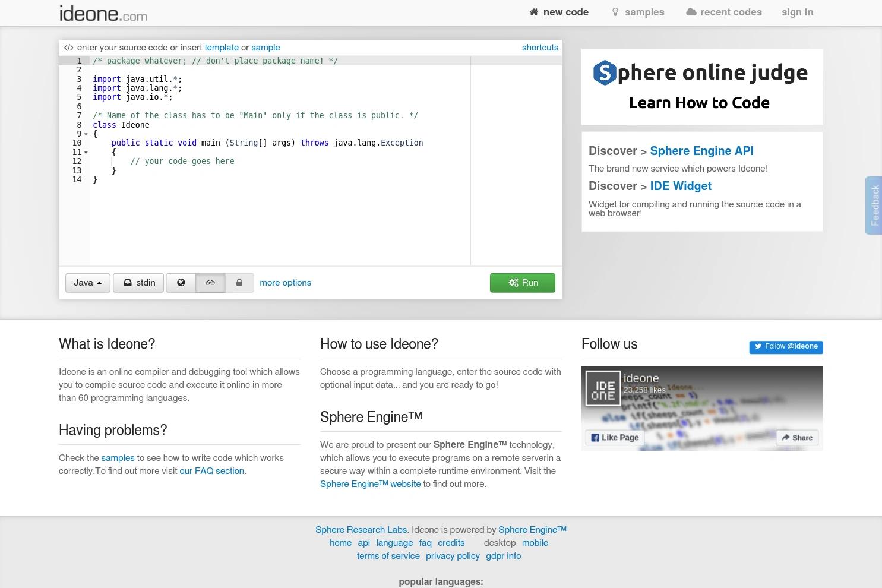The width and height of the screenshot is (882, 588).
Task: Click the cloud icon beside recent codes
Action: pos(691,12)
